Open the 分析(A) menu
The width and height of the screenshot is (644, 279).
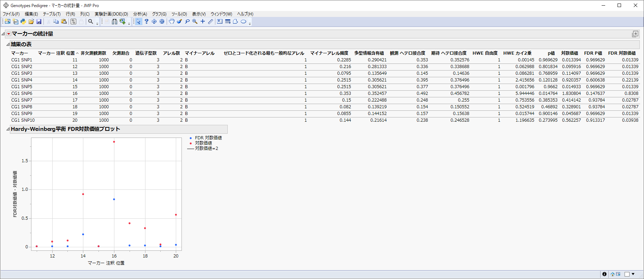[x=140, y=14]
